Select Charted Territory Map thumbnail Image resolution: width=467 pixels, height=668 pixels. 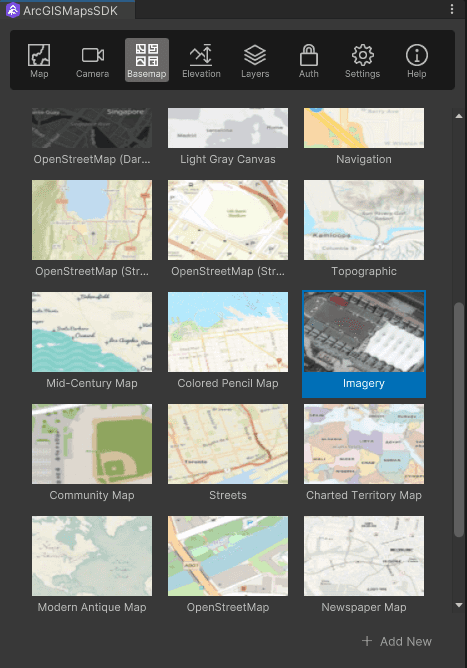pos(364,444)
